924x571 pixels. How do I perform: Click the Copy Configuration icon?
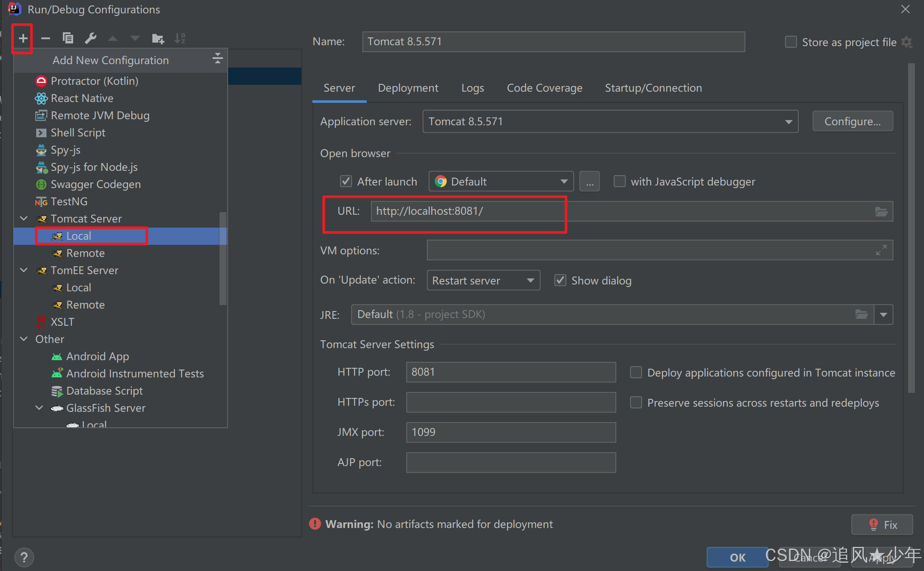click(x=68, y=37)
